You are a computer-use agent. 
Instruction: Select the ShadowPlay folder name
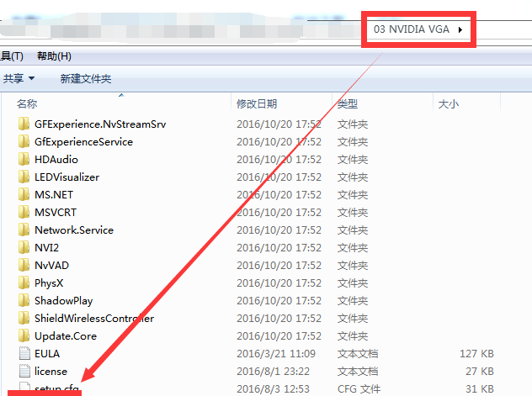tap(63, 301)
